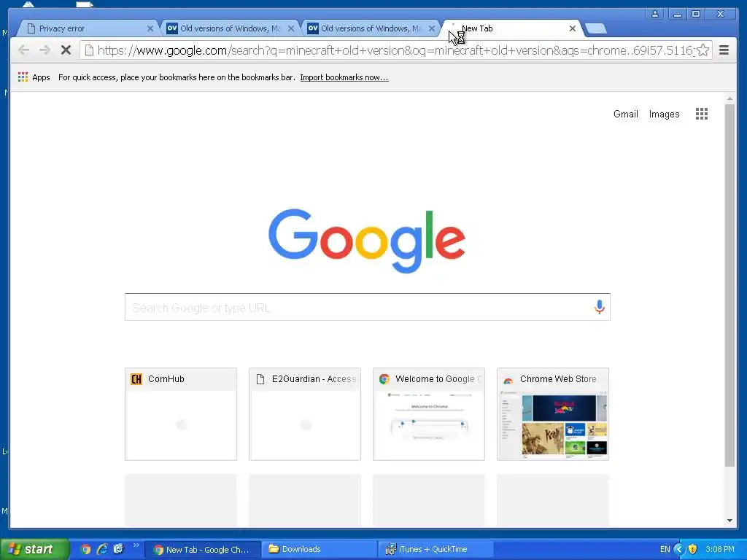Show hidden system tray icons
Image resolution: width=747 pixels, height=560 pixels.
[x=679, y=549]
